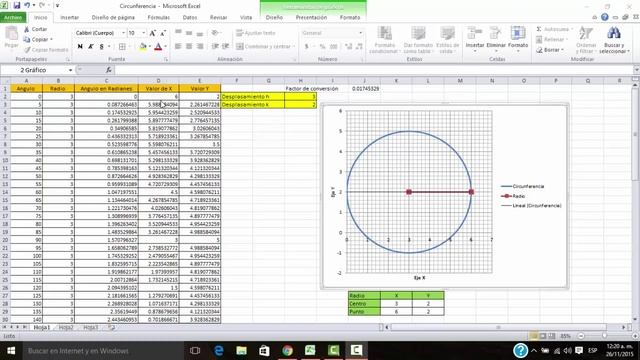Screen dimensions: 640x360
Task: Open the Diseño de página tab
Action: pos(113,18)
